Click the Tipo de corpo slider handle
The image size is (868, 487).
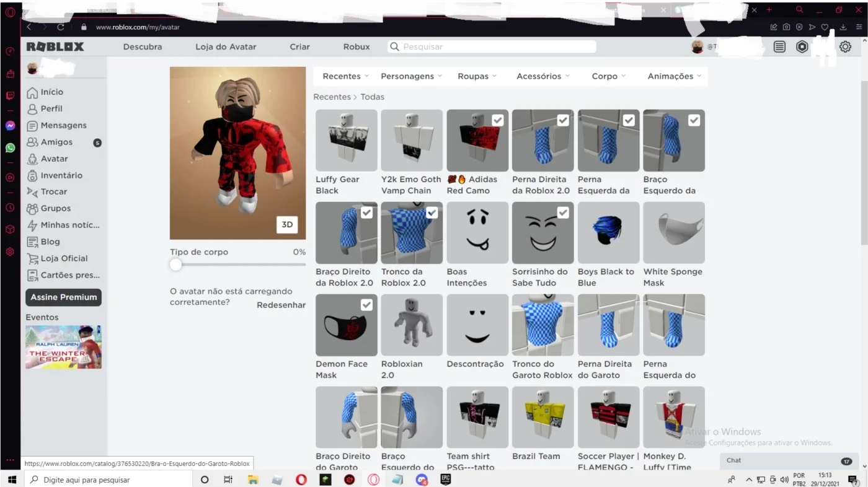pos(176,265)
